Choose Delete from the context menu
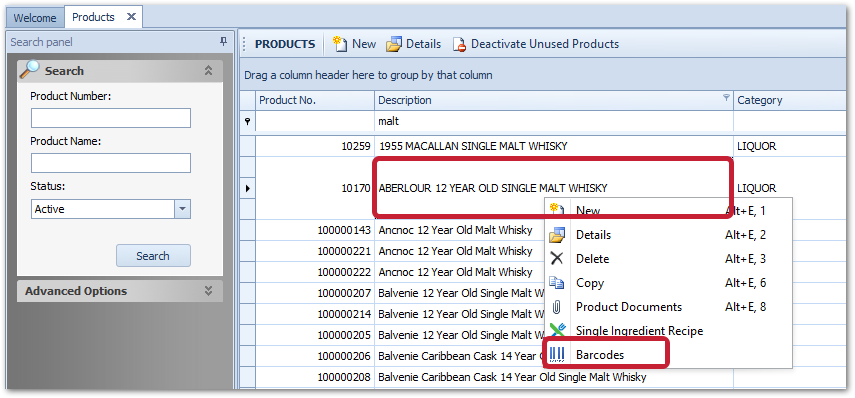This screenshot has height=398, width=855. coord(670,259)
